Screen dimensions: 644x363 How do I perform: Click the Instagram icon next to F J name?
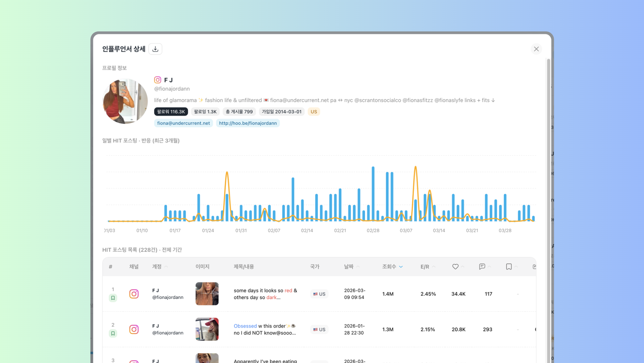[158, 80]
